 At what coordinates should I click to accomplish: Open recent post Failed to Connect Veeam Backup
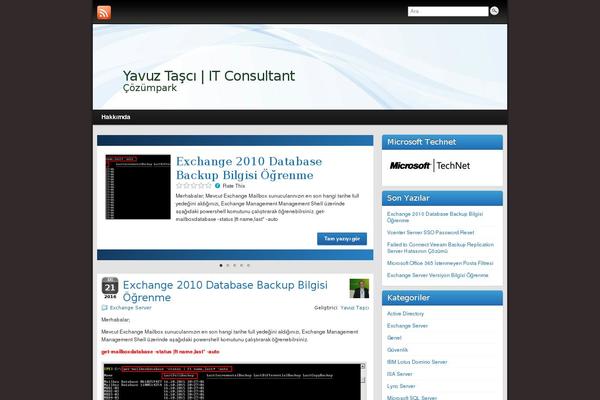pyautogui.click(x=440, y=248)
